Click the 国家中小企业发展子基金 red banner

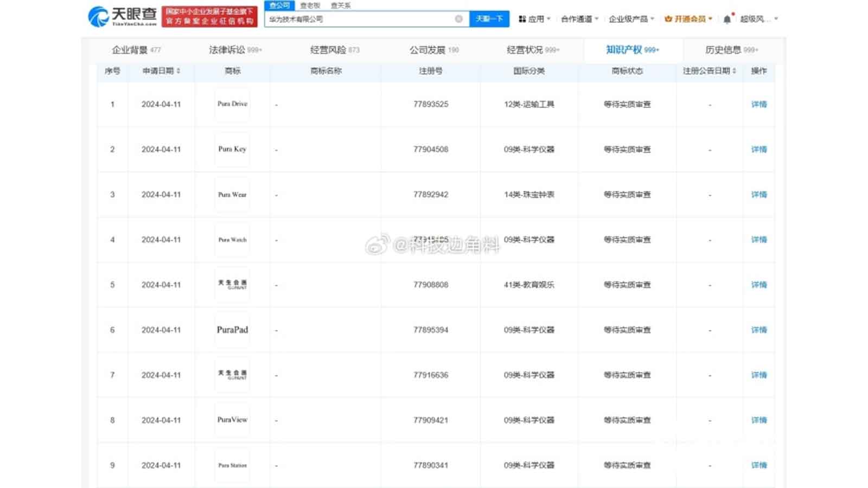[209, 16]
